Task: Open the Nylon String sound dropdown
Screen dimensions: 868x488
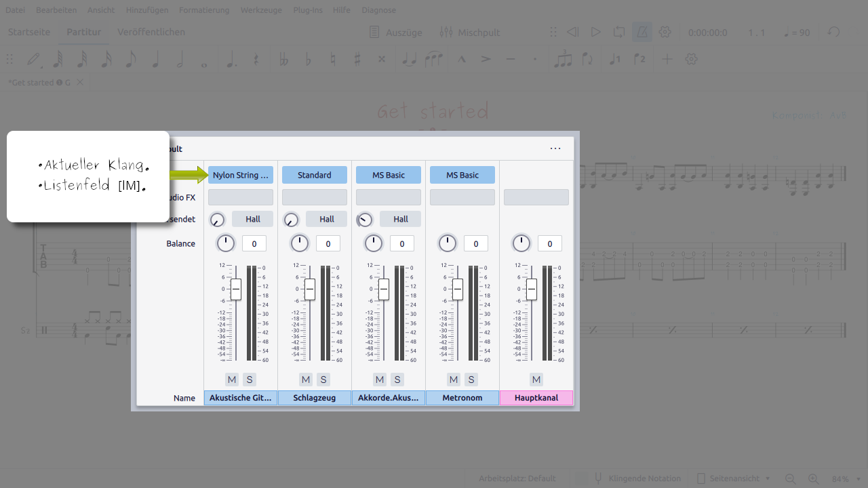Action: (x=241, y=175)
